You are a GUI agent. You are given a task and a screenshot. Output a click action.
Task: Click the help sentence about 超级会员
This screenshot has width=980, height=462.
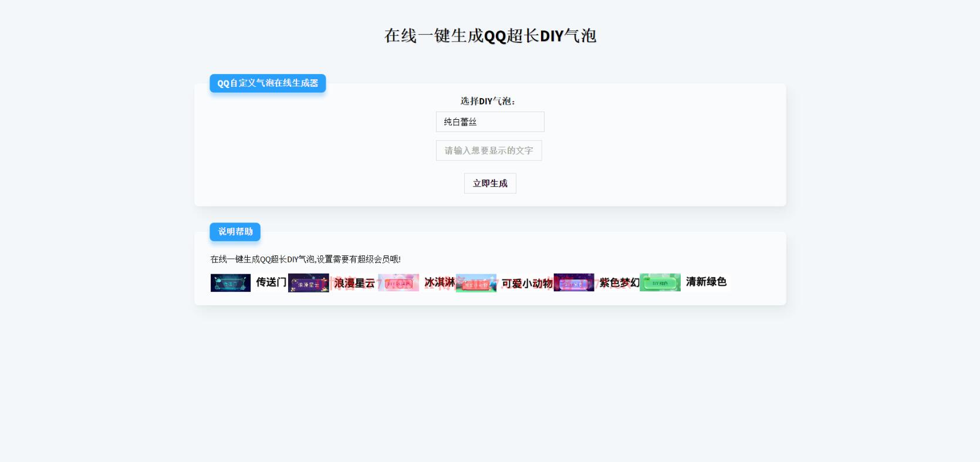pyautogui.click(x=306, y=259)
